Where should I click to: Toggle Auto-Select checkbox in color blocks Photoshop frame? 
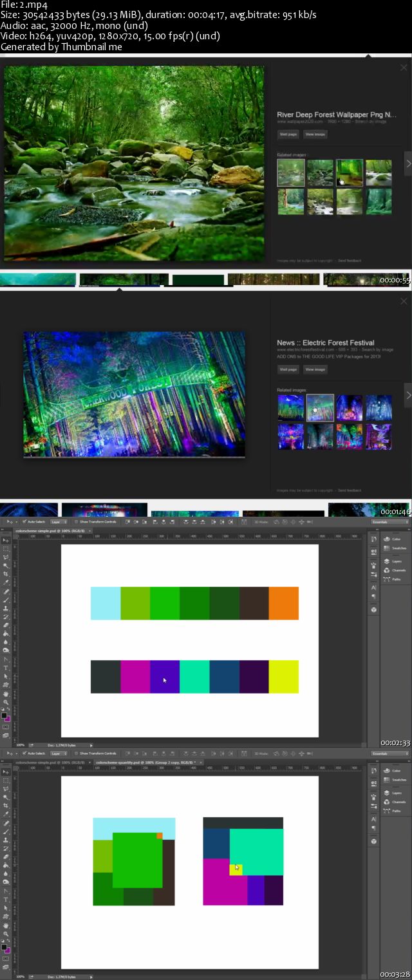(23, 753)
